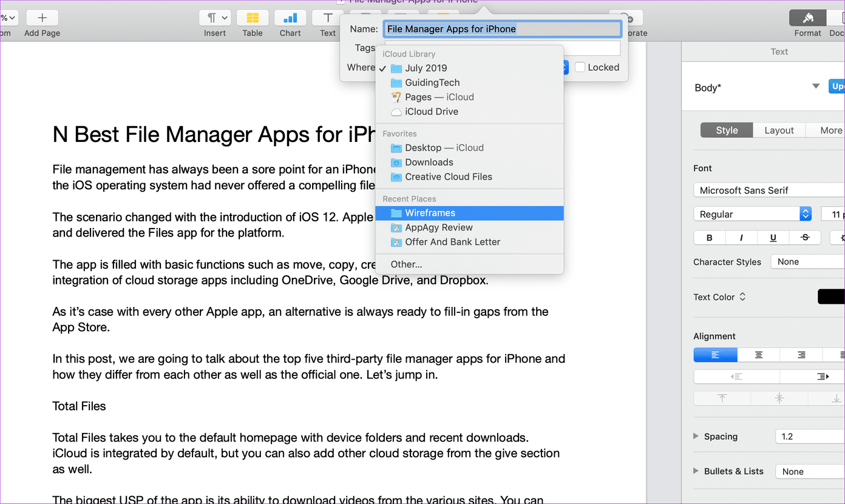Center-align text using alignment icon

tap(758, 355)
